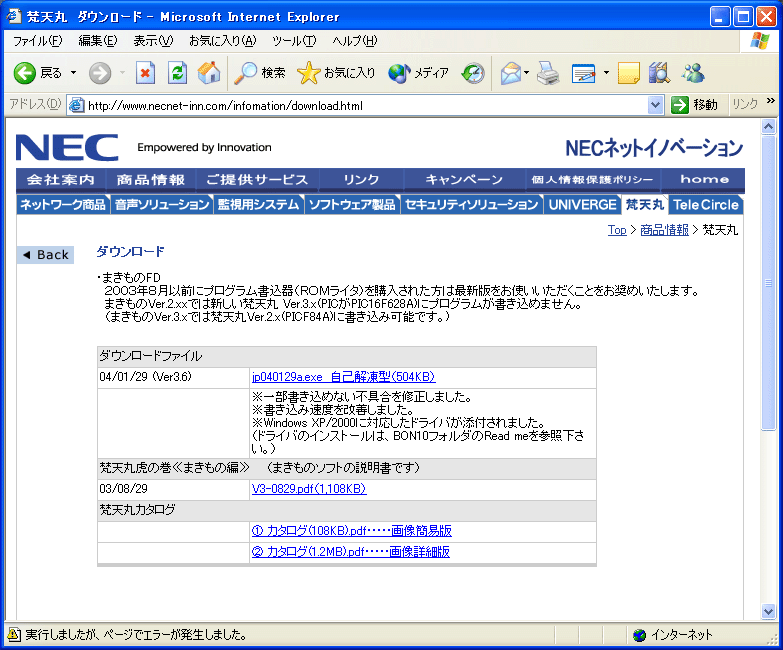Screen dimensions: 783x650
Task: Expand the Edit button dropdown arrow
Action: coord(605,73)
